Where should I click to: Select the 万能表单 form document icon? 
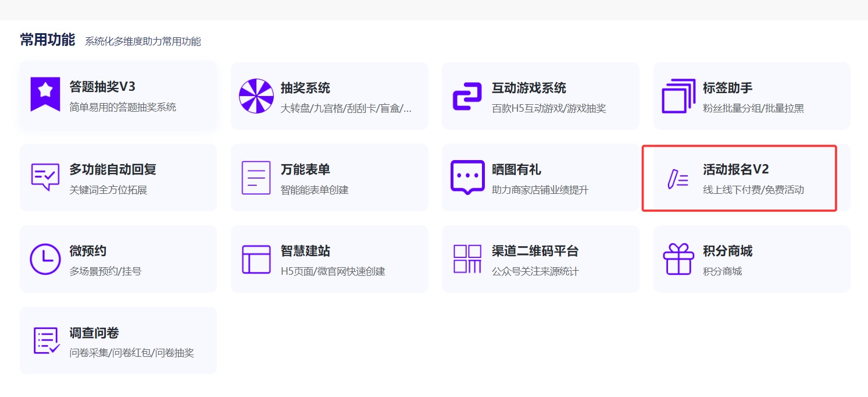tap(256, 177)
